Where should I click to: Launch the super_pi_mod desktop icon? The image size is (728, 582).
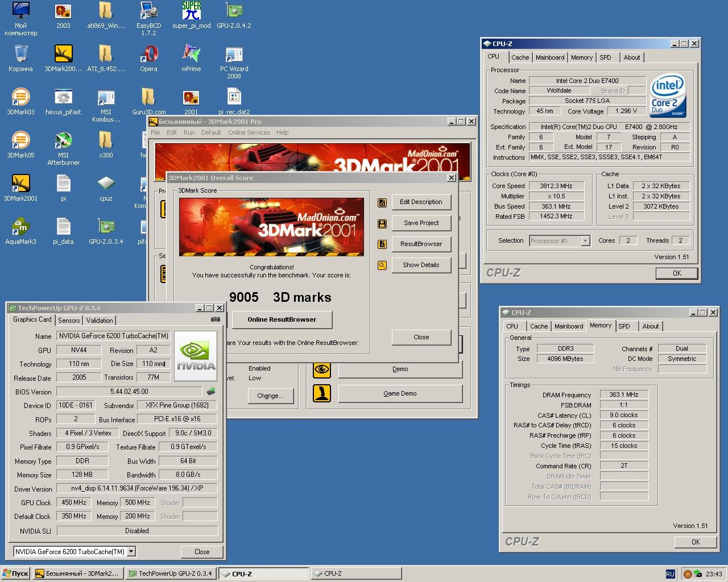tap(191, 15)
